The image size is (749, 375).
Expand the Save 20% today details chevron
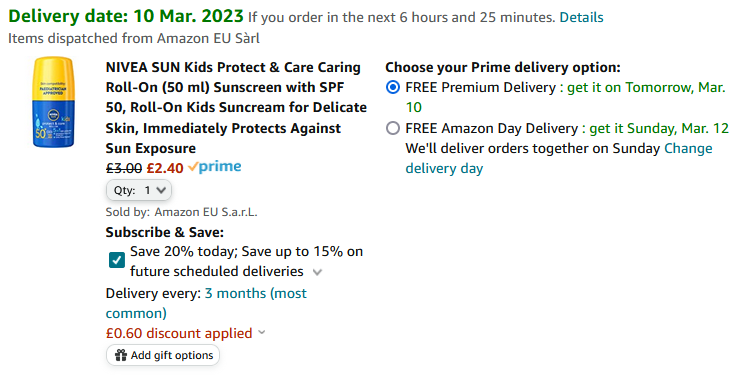(x=317, y=272)
